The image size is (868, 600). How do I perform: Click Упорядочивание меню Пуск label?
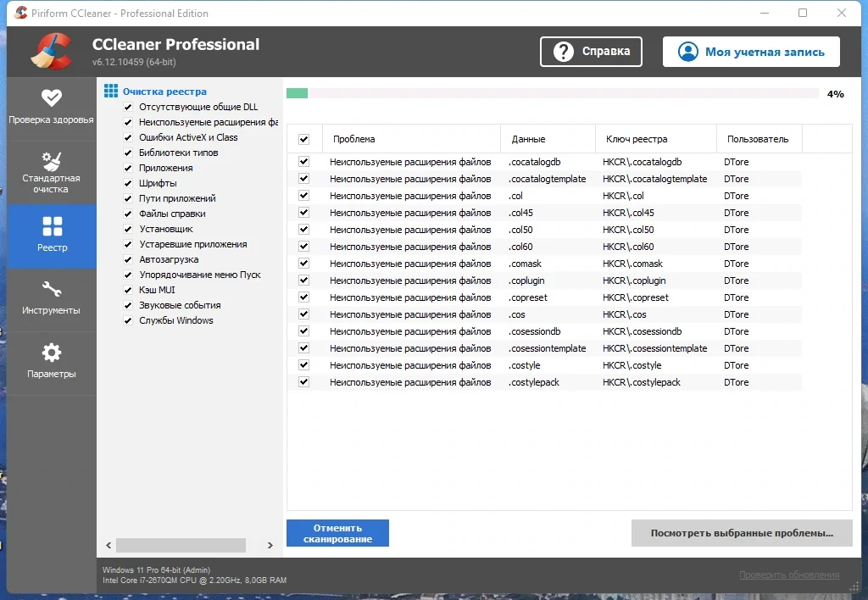click(x=200, y=275)
